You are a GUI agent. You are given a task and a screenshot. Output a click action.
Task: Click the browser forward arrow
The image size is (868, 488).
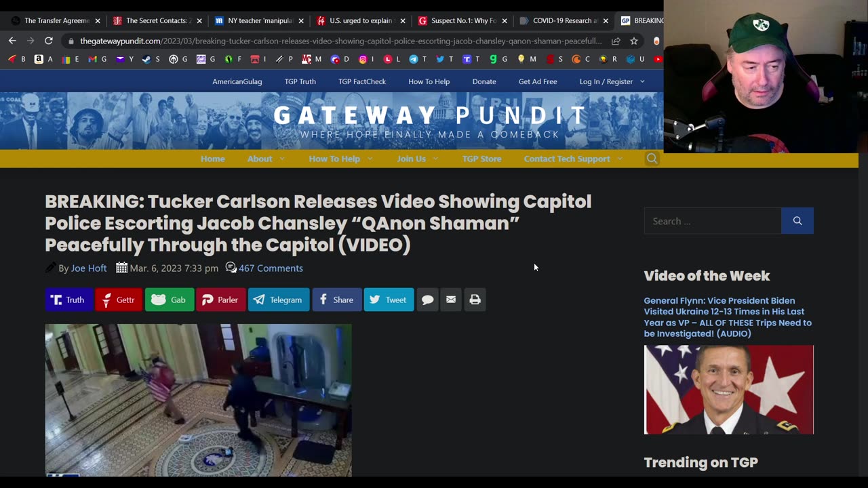tap(31, 41)
